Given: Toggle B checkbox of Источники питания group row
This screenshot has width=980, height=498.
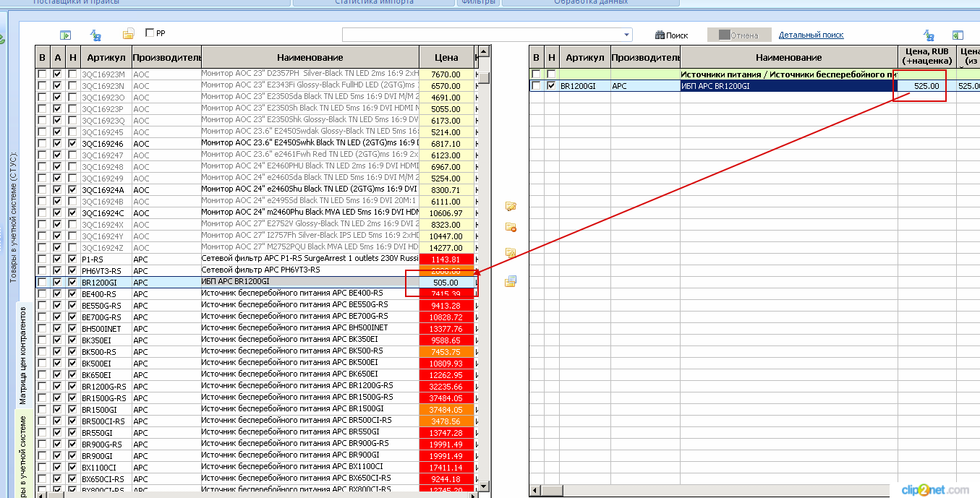Looking at the screenshot, I should (x=536, y=74).
